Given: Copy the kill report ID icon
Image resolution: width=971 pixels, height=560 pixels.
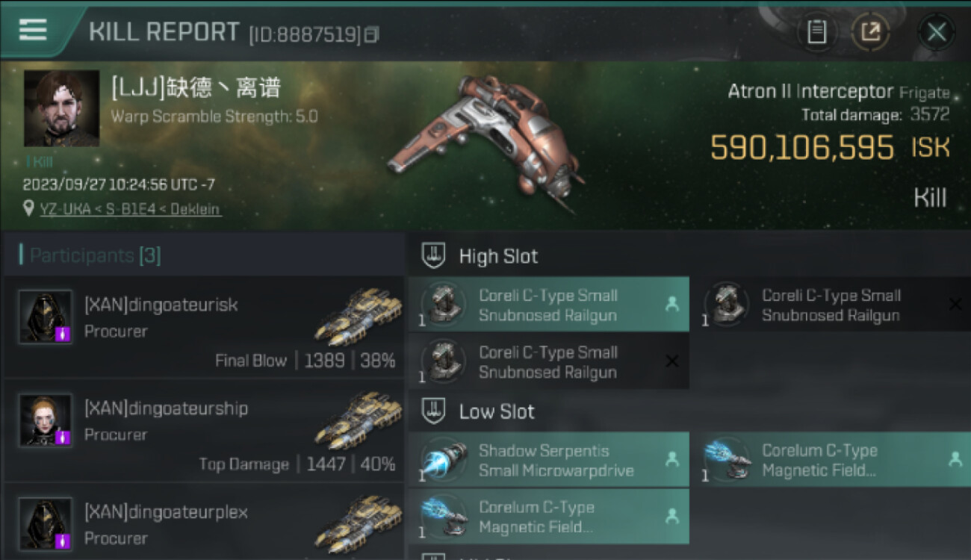Looking at the screenshot, I should pyautogui.click(x=372, y=34).
